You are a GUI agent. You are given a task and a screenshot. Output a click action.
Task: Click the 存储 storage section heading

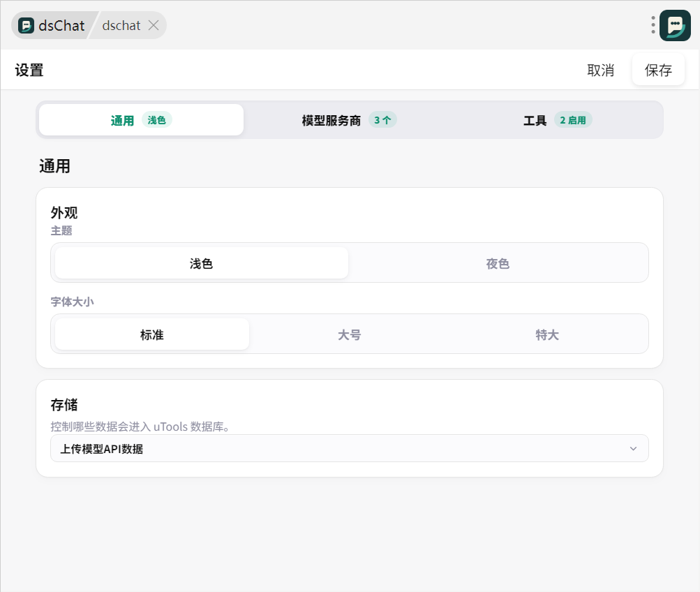(64, 404)
